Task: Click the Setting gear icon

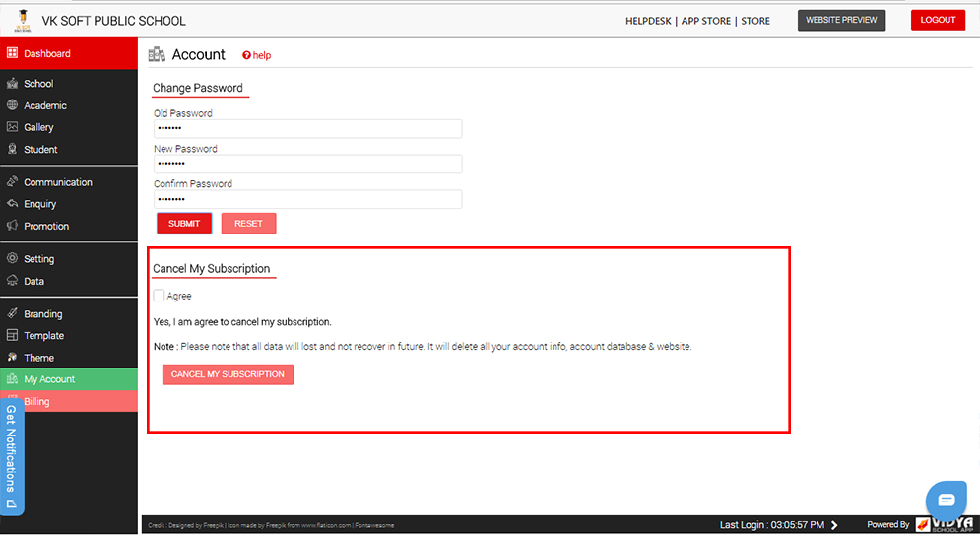Action: pos(12,258)
